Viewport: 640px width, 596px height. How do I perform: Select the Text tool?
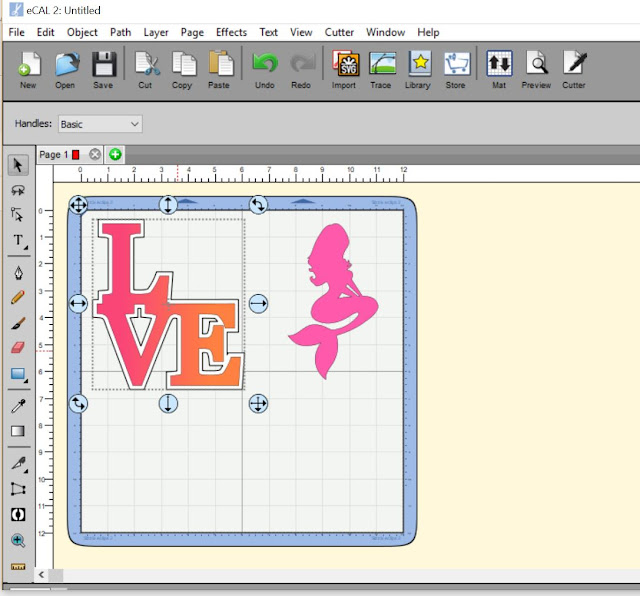[17, 241]
